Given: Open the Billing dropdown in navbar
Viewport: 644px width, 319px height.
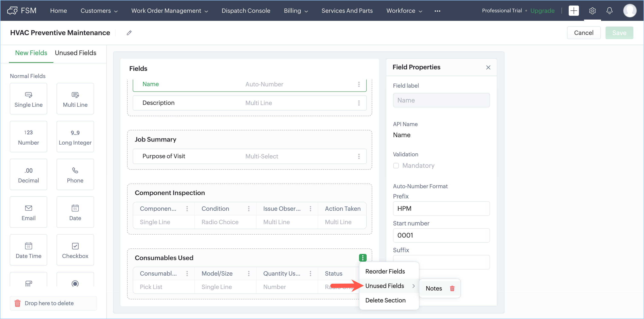Looking at the screenshot, I should tap(296, 11).
